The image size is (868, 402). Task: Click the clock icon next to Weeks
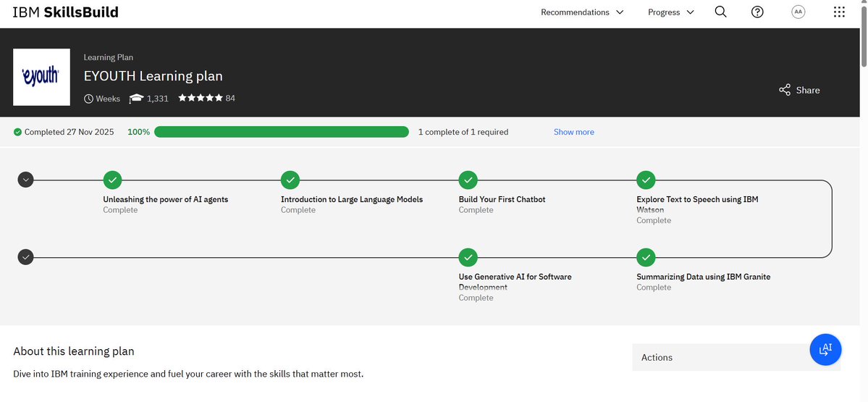coord(88,99)
